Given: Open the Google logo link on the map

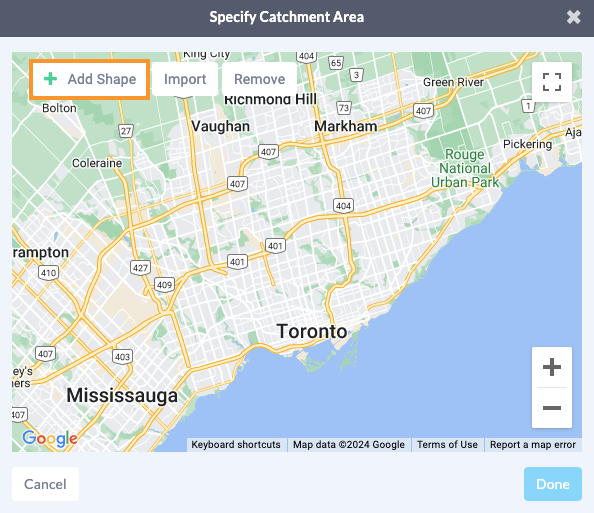Looking at the screenshot, I should tap(50, 439).
